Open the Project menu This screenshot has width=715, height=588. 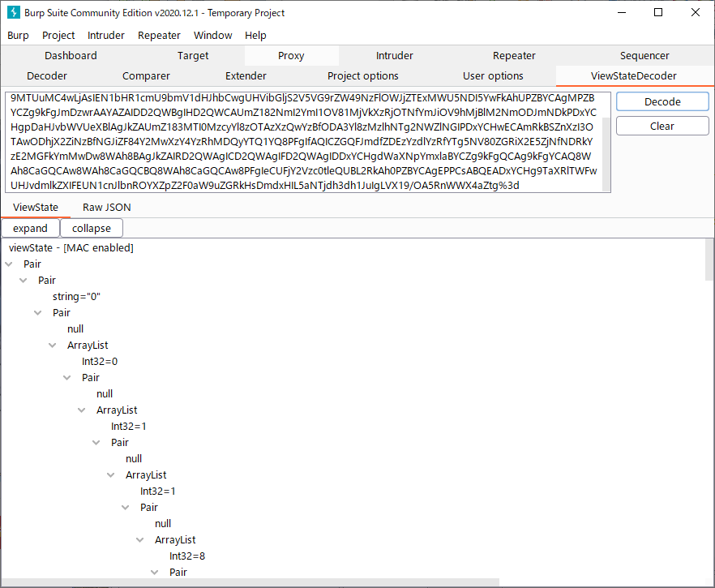click(x=58, y=35)
